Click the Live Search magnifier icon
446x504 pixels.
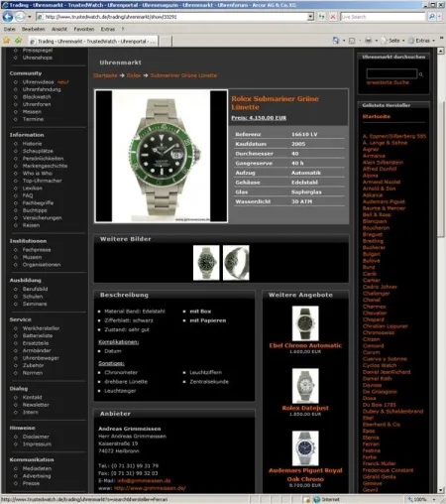pyautogui.click(x=431, y=17)
